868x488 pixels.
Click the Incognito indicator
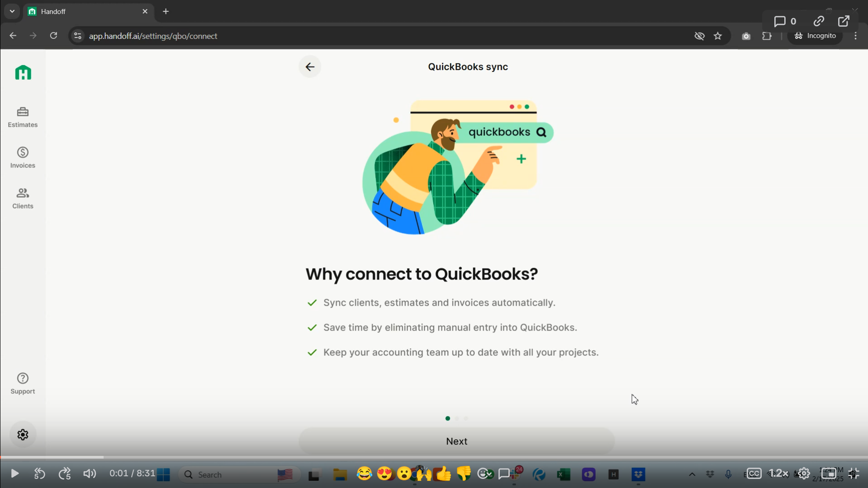(815, 36)
